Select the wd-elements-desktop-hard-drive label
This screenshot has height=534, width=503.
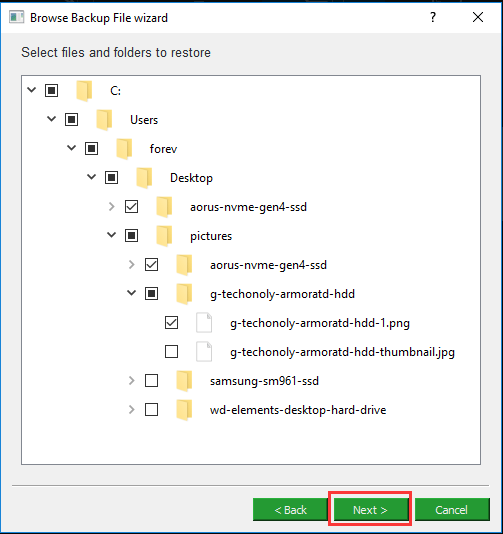[x=298, y=410]
